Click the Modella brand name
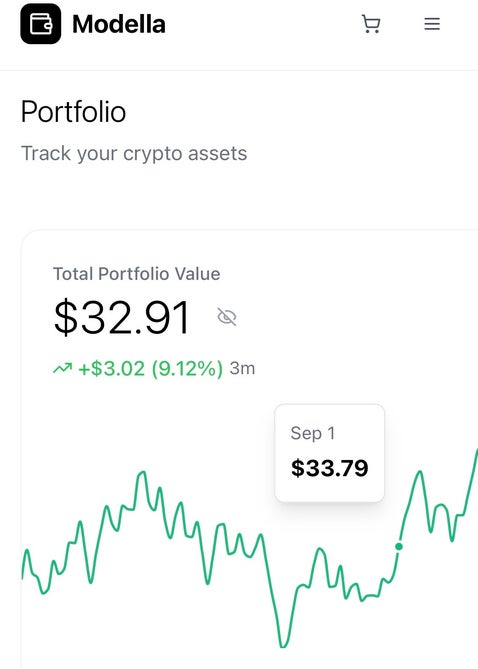Screen dimensions: 478x669 [x=119, y=24]
